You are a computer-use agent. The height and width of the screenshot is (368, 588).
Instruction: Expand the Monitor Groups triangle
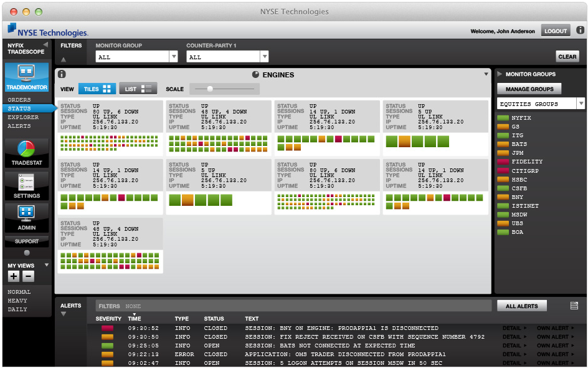coord(500,74)
